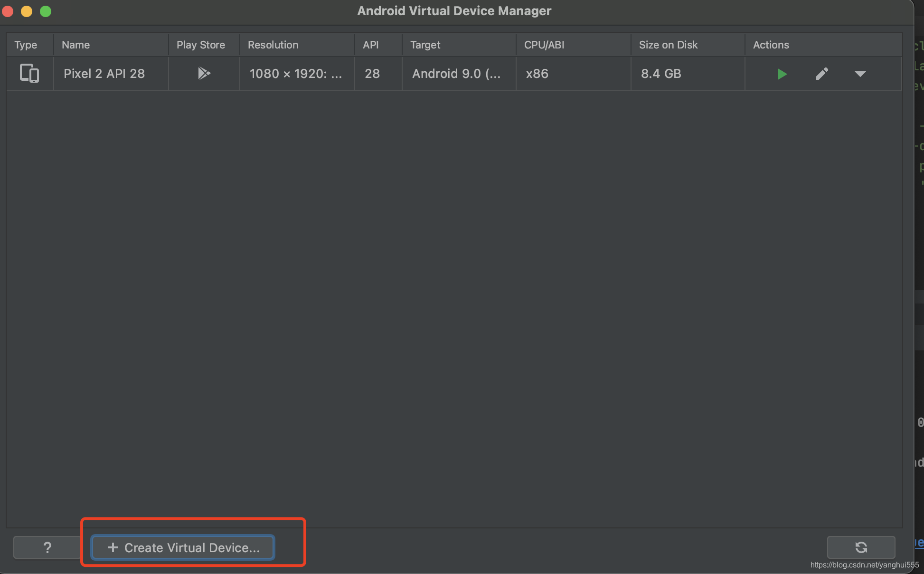This screenshot has height=574, width=924.
Task: Click the Play Store column header
Action: 201,45
